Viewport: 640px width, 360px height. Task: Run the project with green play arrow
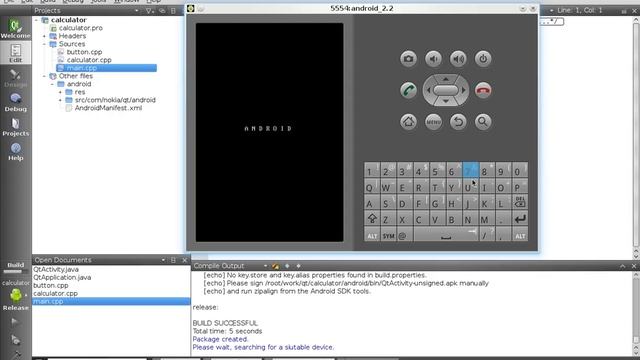pyautogui.click(x=15, y=322)
